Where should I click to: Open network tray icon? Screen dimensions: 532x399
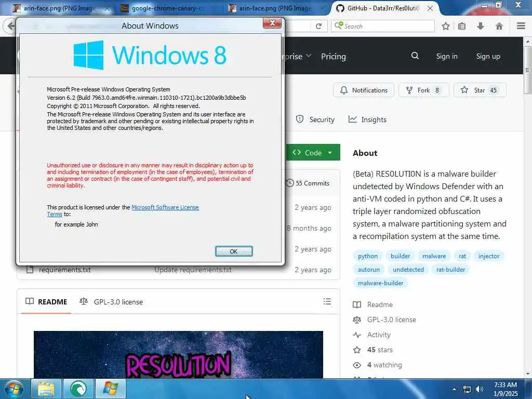[x=467, y=390]
